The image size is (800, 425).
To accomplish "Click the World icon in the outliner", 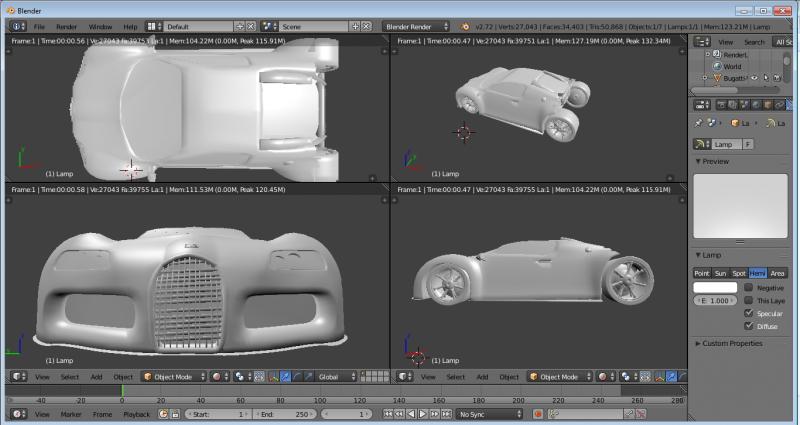I will point(716,66).
